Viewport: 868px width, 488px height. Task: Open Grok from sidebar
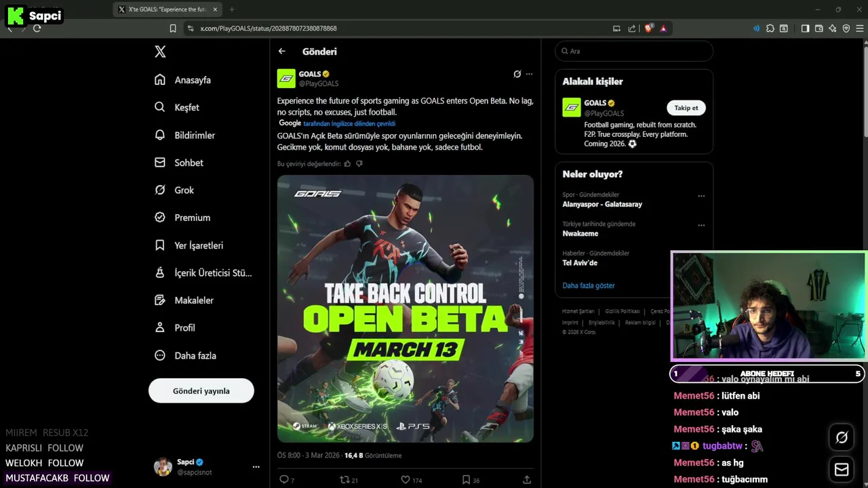[x=174, y=190]
